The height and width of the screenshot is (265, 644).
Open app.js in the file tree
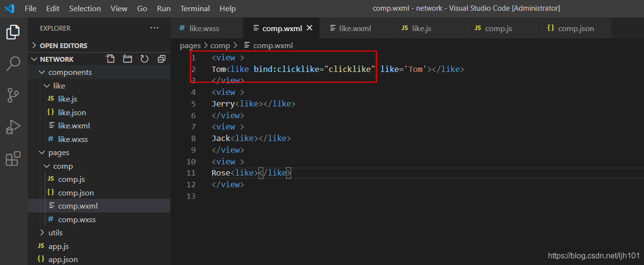coord(99,246)
